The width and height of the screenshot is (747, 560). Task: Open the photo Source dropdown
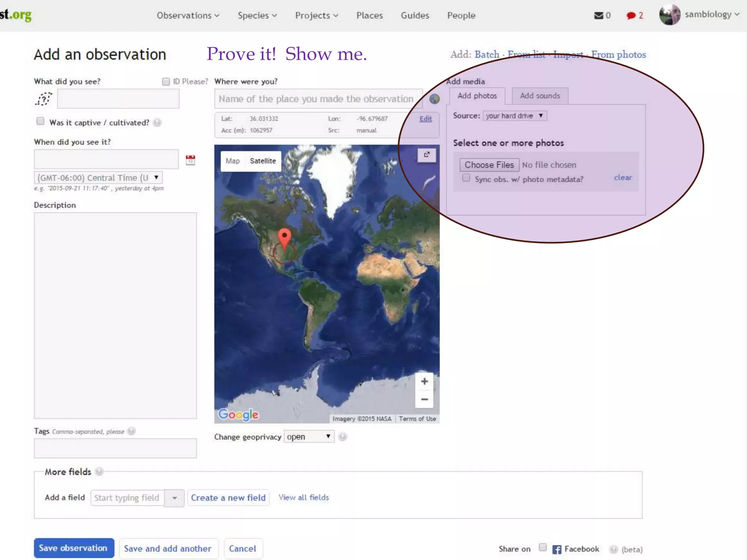(x=515, y=116)
